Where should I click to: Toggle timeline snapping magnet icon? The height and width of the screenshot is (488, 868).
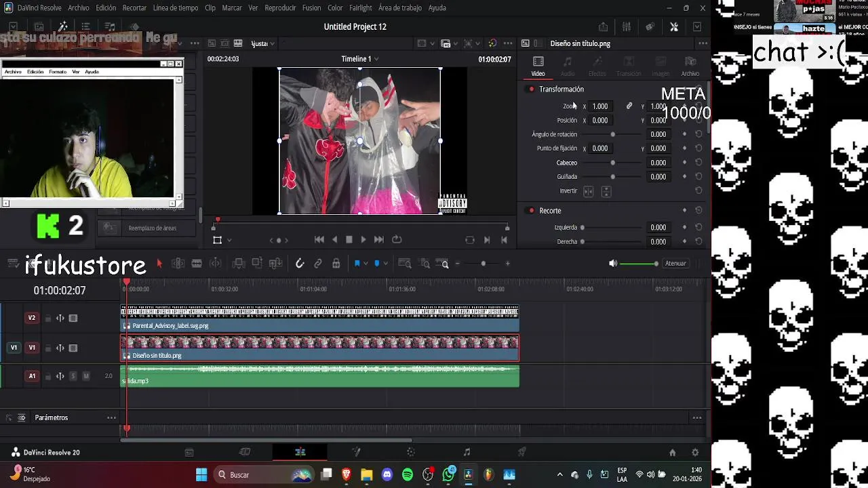[300, 264]
